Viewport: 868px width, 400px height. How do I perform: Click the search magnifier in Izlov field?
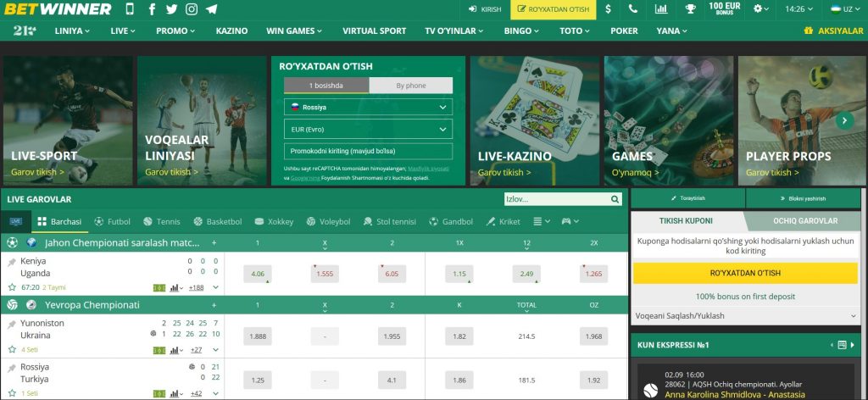[x=615, y=199]
